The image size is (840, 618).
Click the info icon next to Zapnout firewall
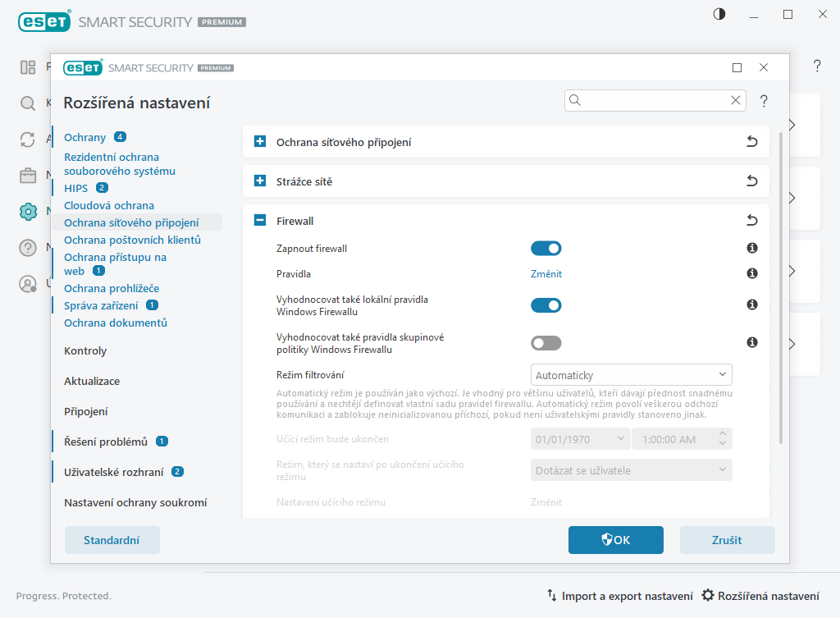click(x=751, y=248)
